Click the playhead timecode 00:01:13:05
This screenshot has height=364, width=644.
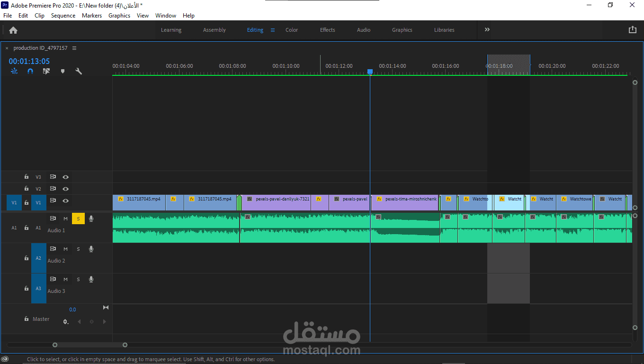point(29,61)
